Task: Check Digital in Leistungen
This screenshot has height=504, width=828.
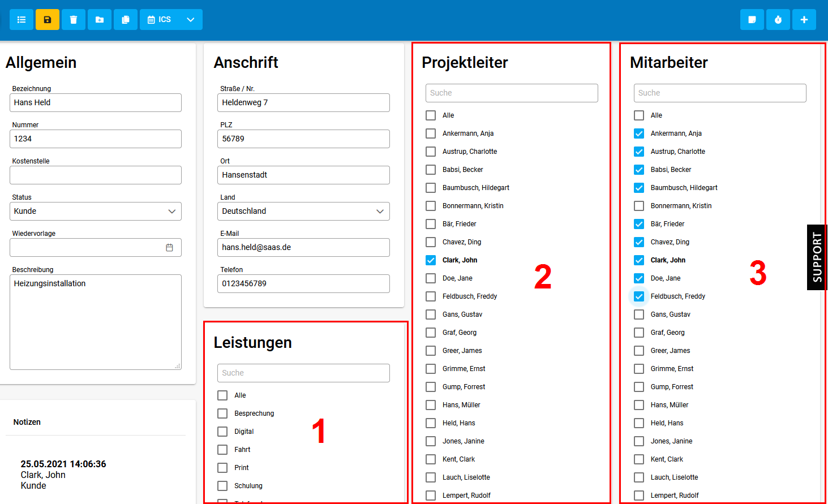Action: point(222,432)
